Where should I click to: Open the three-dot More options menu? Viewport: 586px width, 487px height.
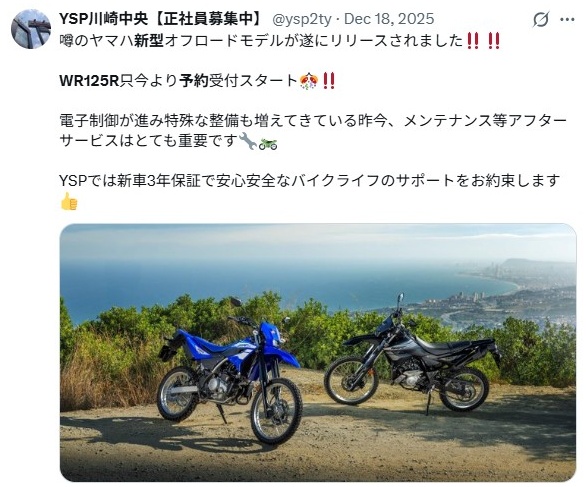coord(567,19)
